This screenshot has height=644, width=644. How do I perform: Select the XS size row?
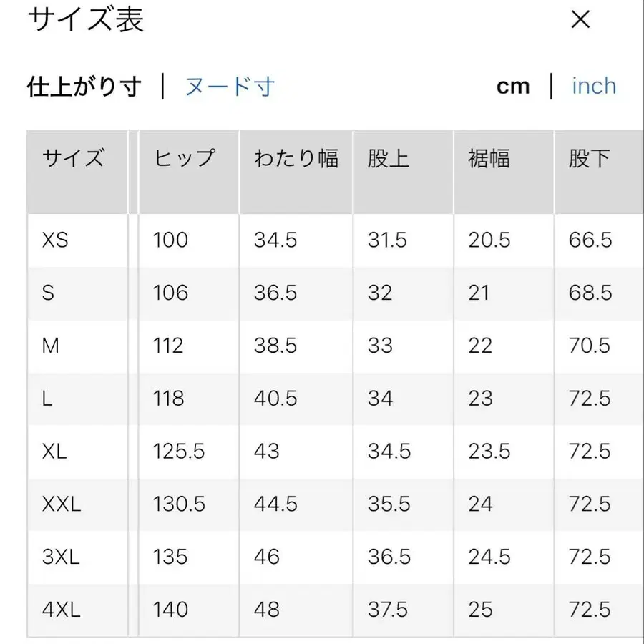(x=57, y=240)
